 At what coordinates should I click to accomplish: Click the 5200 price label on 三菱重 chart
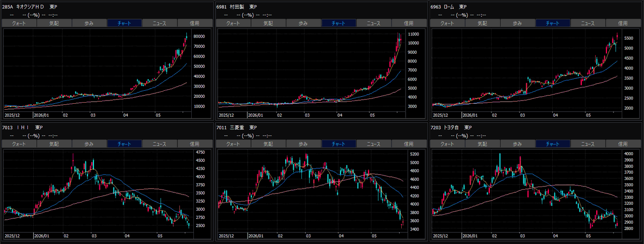pyautogui.click(x=416, y=154)
